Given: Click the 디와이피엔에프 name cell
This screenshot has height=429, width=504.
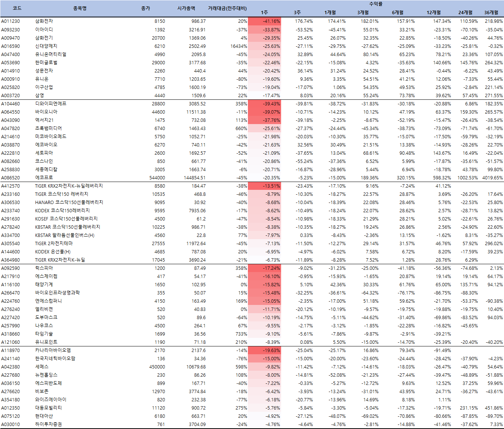Looking at the screenshot, I should click(51, 104).
